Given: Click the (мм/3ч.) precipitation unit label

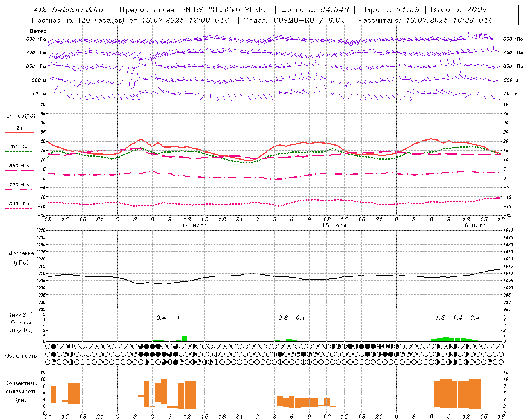Looking at the screenshot, I should pyautogui.click(x=21, y=315).
